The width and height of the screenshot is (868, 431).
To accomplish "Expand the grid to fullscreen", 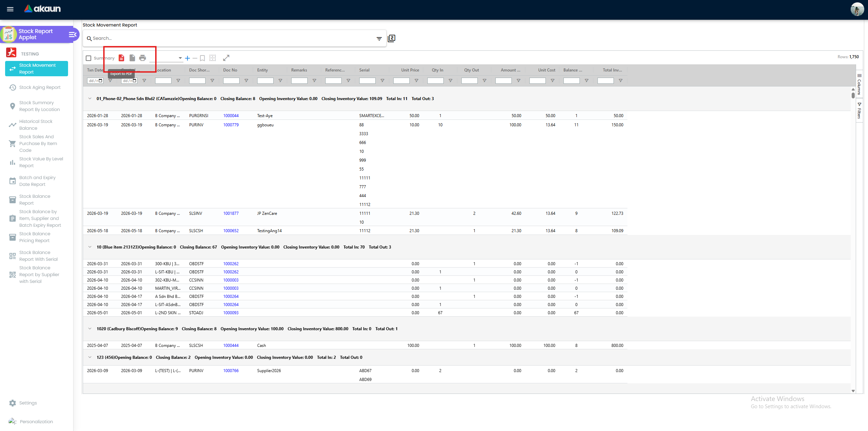I will [226, 58].
